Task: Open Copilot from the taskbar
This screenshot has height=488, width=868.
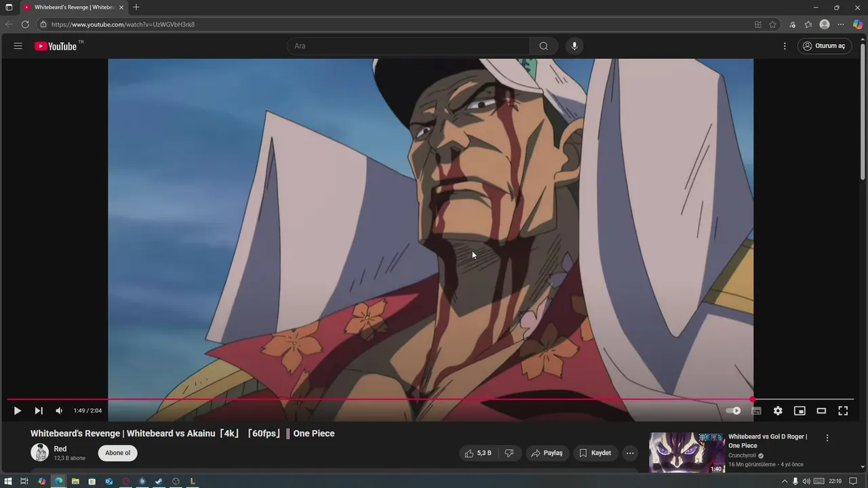Action: pos(42,481)
